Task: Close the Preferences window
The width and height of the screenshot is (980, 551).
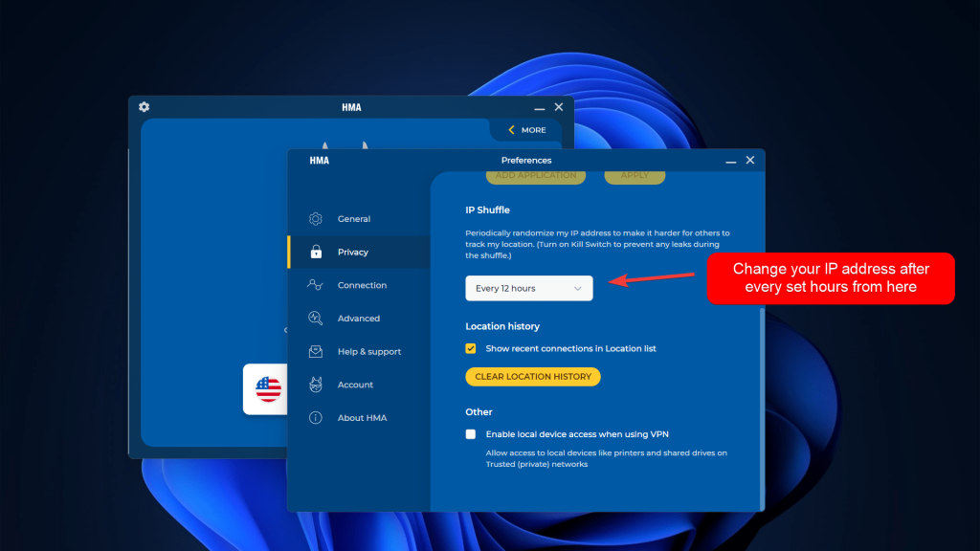Action: pos(750,161)
